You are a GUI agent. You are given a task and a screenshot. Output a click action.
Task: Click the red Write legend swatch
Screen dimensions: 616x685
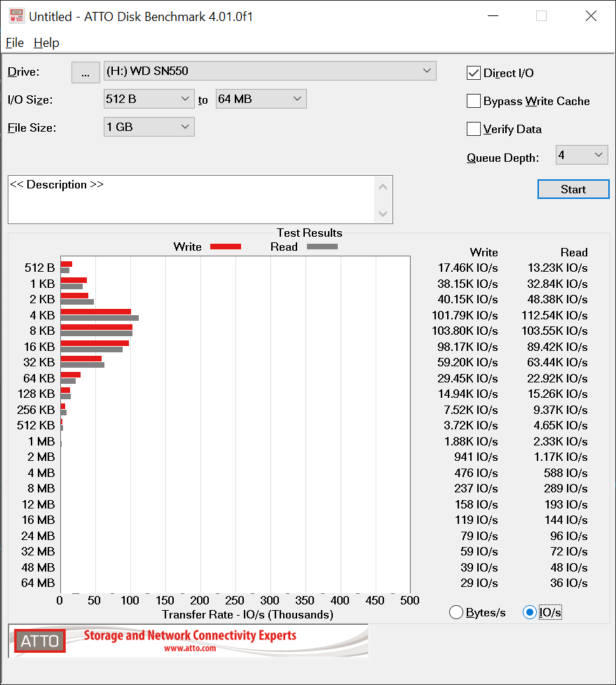[x=226, y=247]
